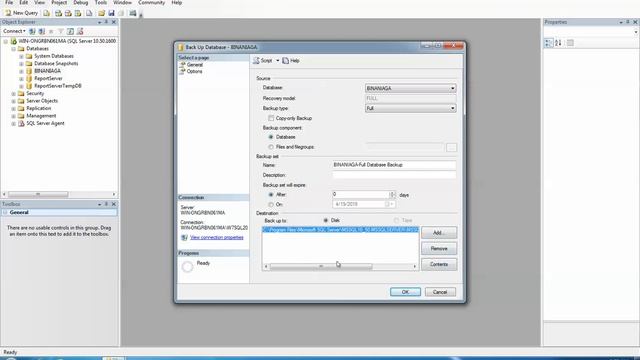Image resolution: width=640 pixels, height=360 pixels.
Task: Select ReportServerTempDB in Object Explorer
Action: coord(58,86)
